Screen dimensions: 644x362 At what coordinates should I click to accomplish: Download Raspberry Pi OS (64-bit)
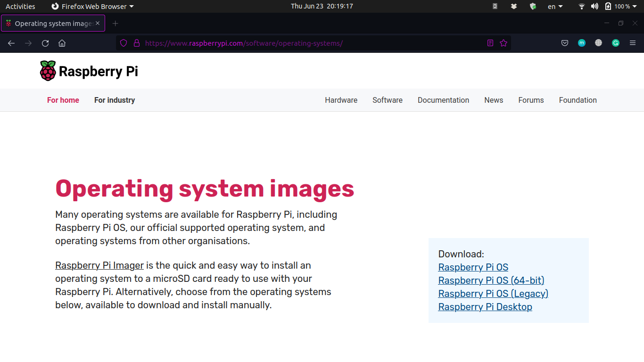coord(491,280)
